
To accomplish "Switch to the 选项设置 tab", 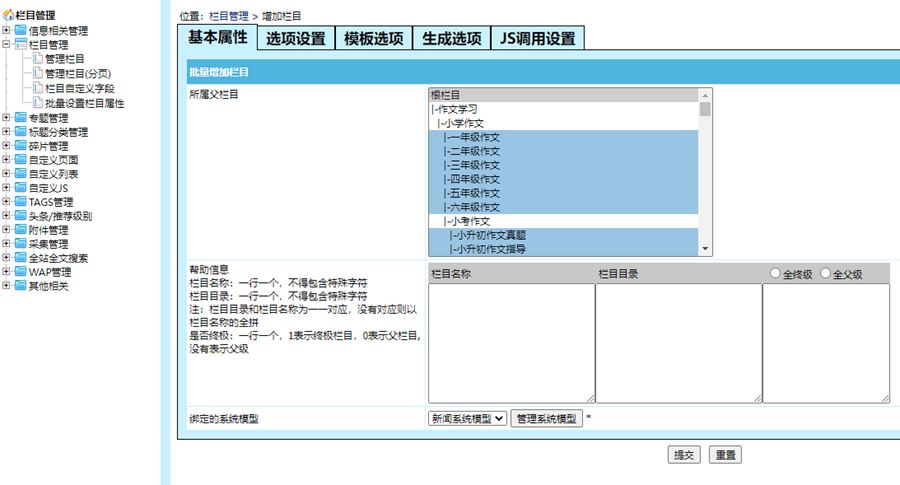I will (295, 39).
